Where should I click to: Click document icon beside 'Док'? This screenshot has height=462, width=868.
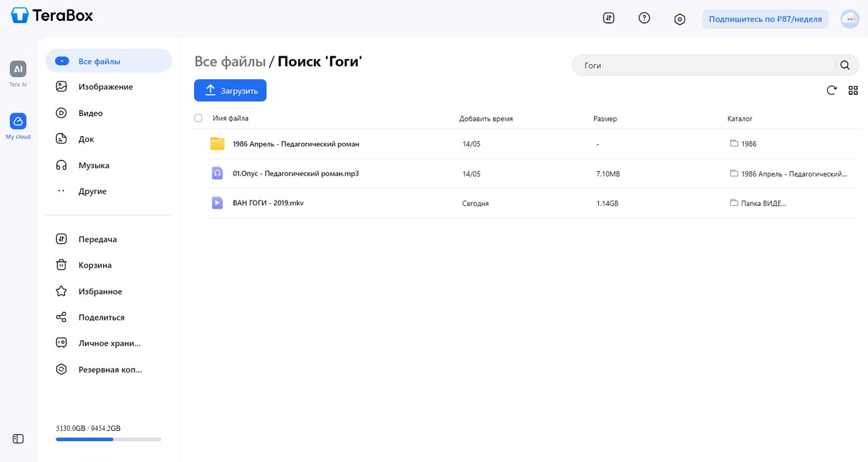pos(61,139)
